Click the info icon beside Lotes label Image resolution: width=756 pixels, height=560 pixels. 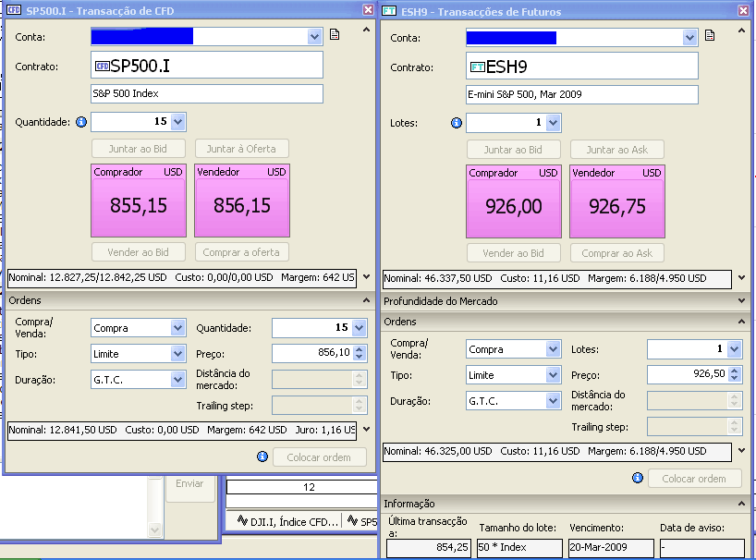coord(457,123)
